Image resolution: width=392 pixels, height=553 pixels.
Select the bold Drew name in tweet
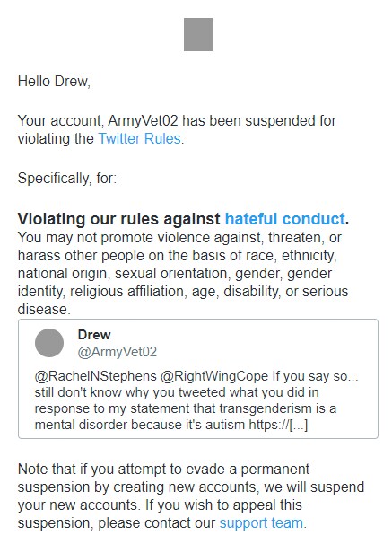94,335
